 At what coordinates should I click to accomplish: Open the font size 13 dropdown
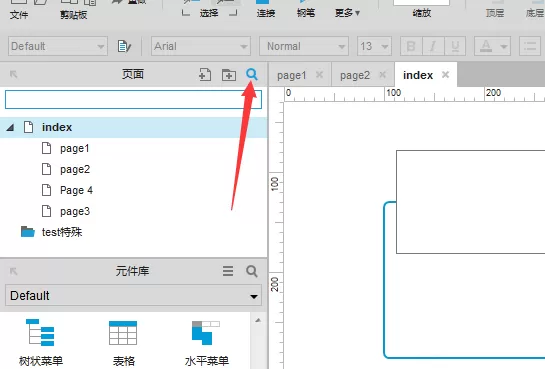[374, 46]
